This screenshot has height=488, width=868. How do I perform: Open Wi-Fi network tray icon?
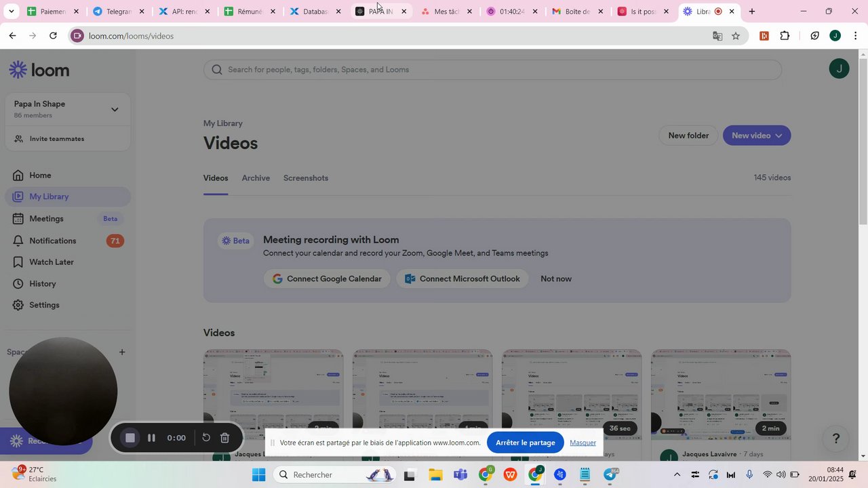point(767,474)
